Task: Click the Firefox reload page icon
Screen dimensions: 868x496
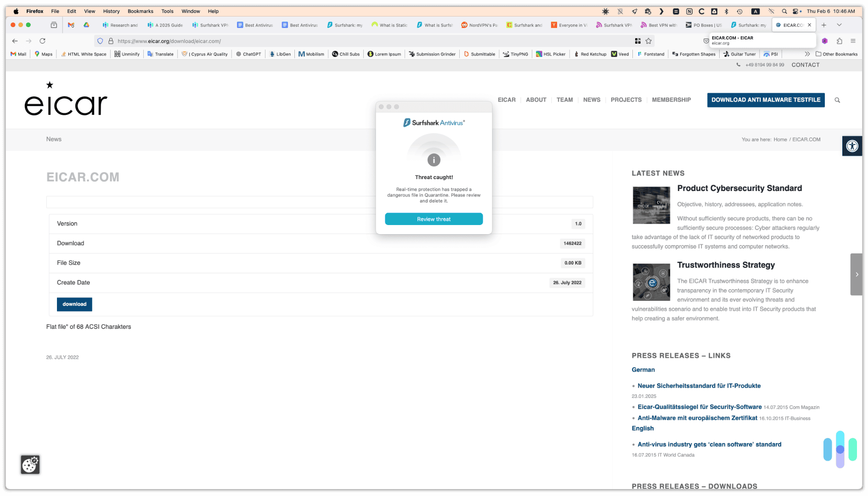Action: pyautogui.click(x=42, y=41)
